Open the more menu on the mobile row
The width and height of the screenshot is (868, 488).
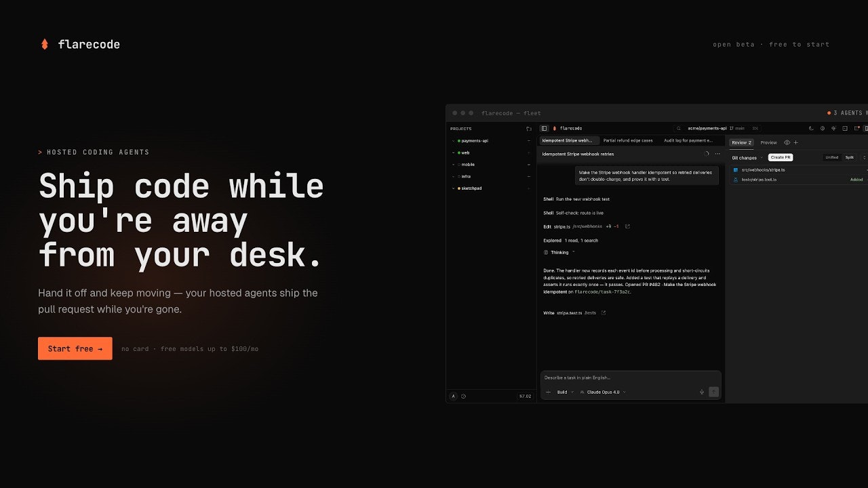point(529,165)
